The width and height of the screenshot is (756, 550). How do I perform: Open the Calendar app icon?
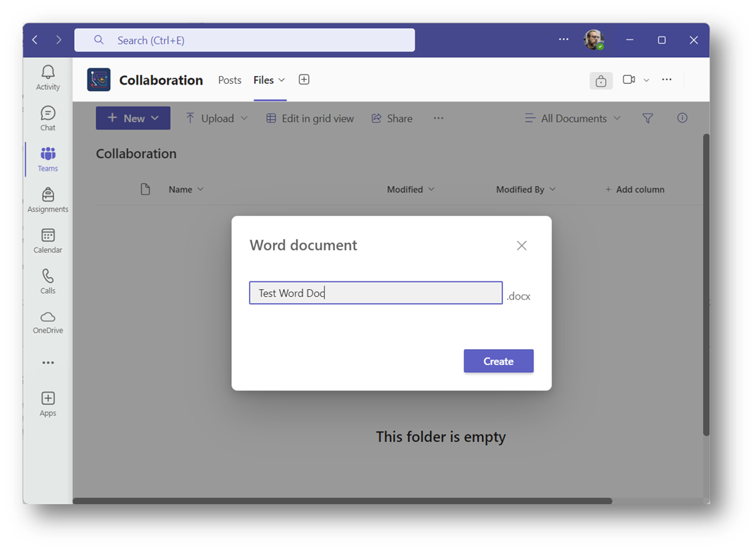coord(48,240)
